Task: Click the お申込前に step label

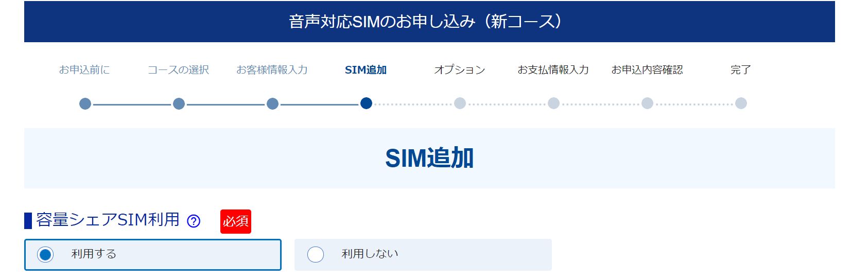Action: (x=84, y=69)
